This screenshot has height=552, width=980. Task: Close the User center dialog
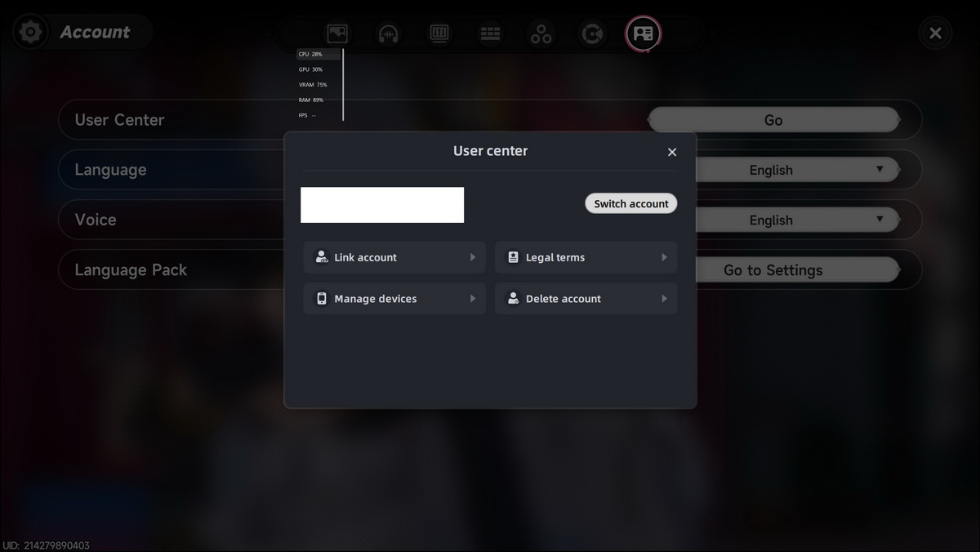pyautogui.click(x=672, y=152)
